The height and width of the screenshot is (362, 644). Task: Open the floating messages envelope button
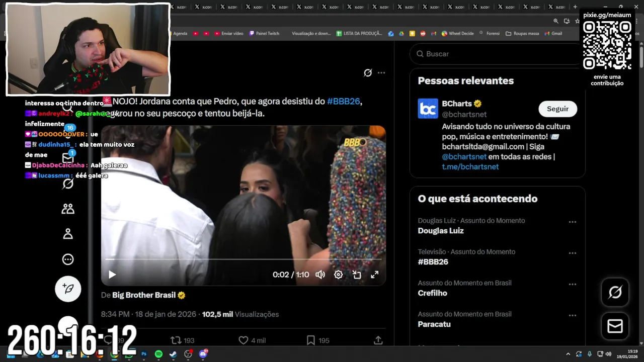[615, 326]
